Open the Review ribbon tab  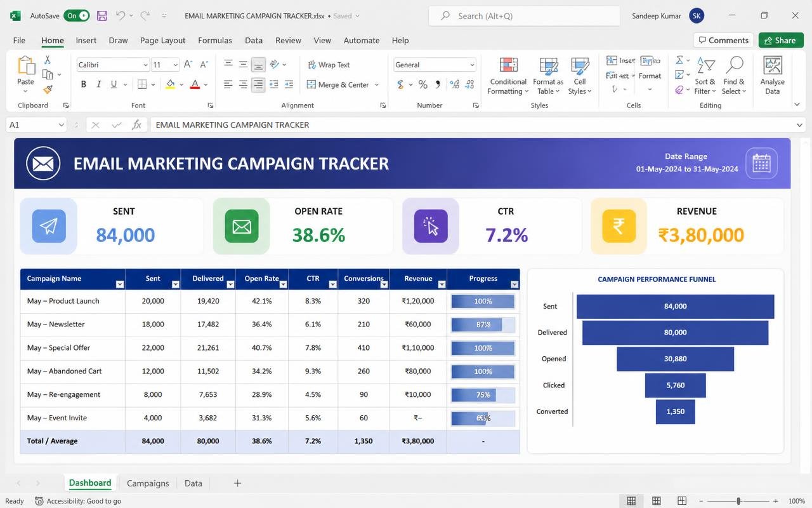[289, 40]
